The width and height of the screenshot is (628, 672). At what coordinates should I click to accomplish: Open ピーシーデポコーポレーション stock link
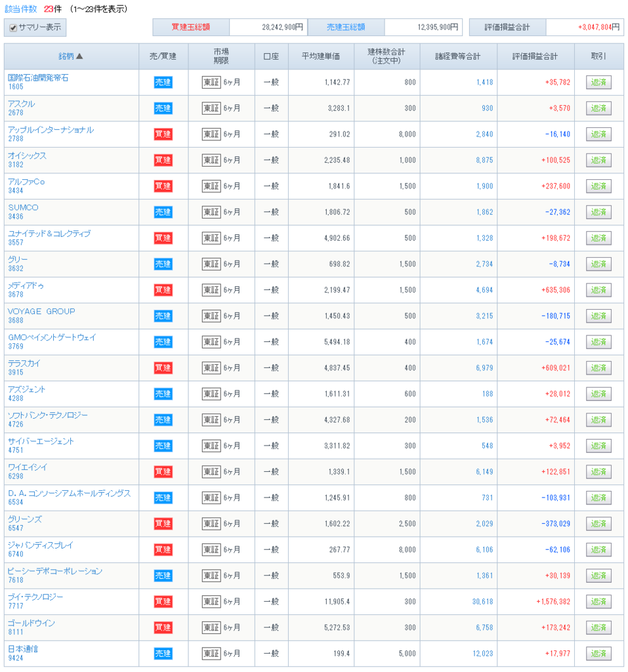55,571
